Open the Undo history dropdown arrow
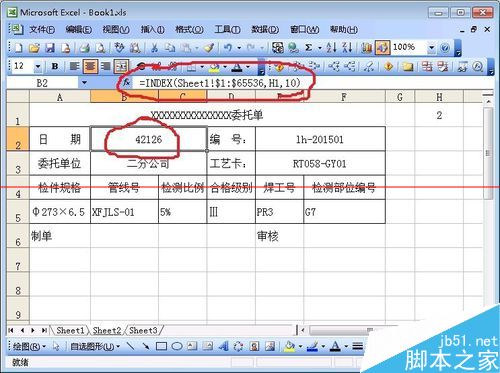Viewport: 500px width, 373px height. [x=239, y=48]
